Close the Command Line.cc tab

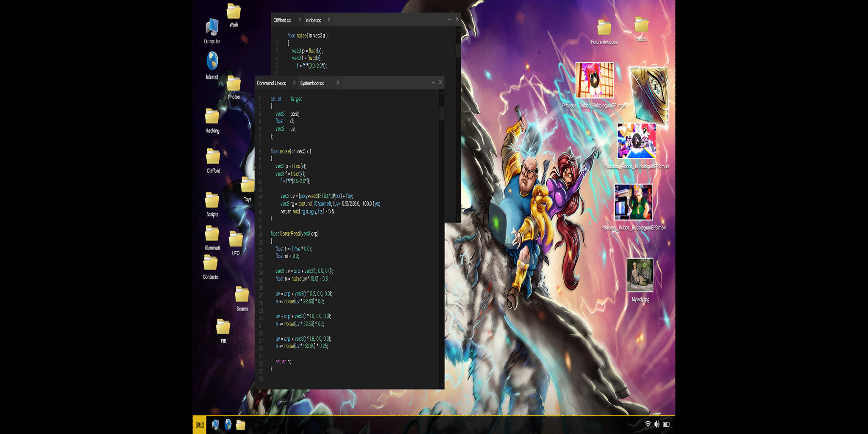coord(294,83)
